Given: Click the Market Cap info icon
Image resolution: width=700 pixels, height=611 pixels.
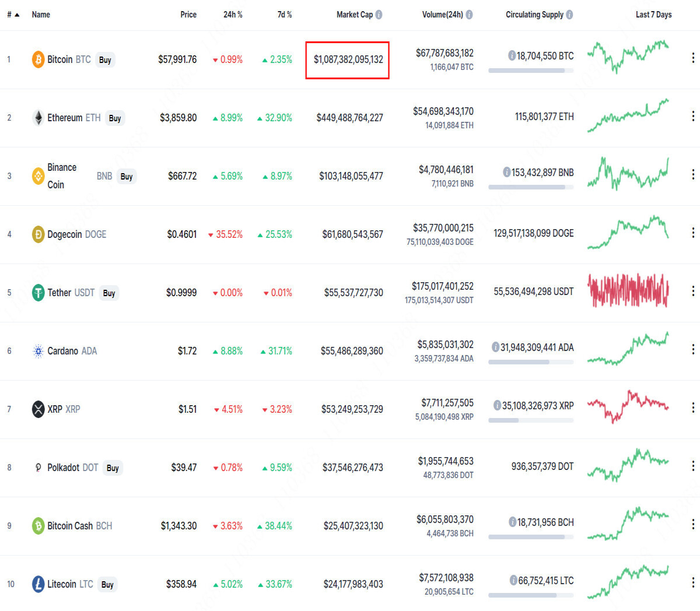Looking at the screenshot, I should pyautogui.click(x=379, y=15).
